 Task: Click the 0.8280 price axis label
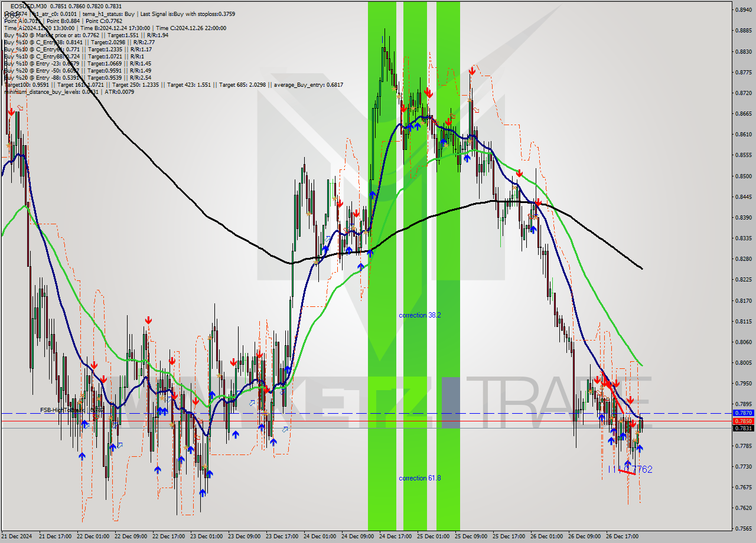tap(743, 259)
